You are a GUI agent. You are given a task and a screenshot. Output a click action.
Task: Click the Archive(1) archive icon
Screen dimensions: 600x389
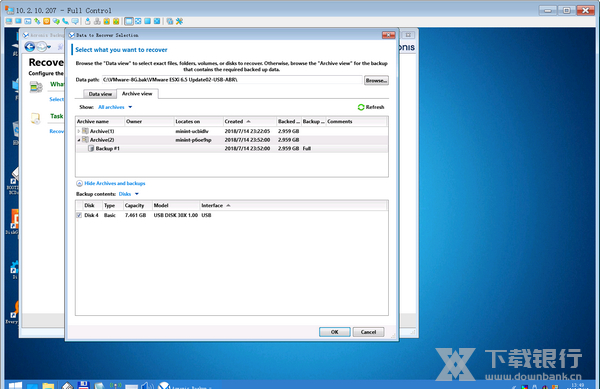coord(85,131)
